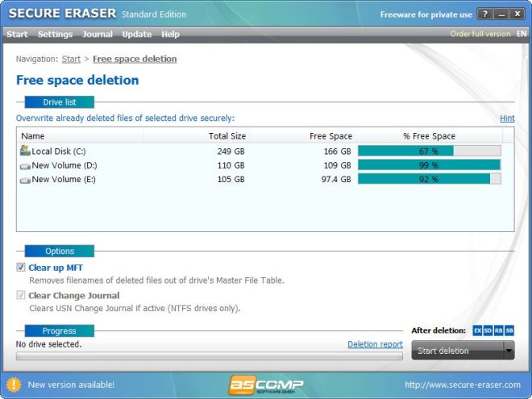Viewport: 532px width, 399px height.
Task: Go back via Start breadcrumb link
Action: [x=71, y=59]
